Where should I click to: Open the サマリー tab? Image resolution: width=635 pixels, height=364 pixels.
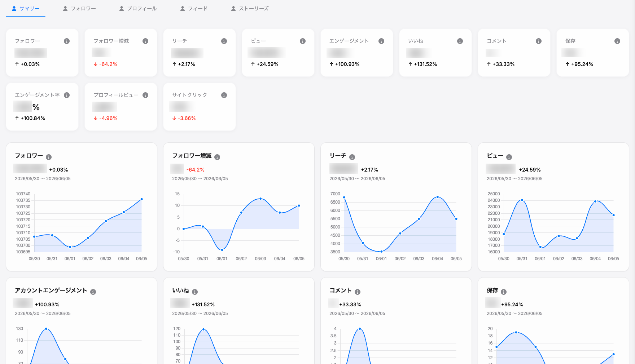(x=26, y=8)
